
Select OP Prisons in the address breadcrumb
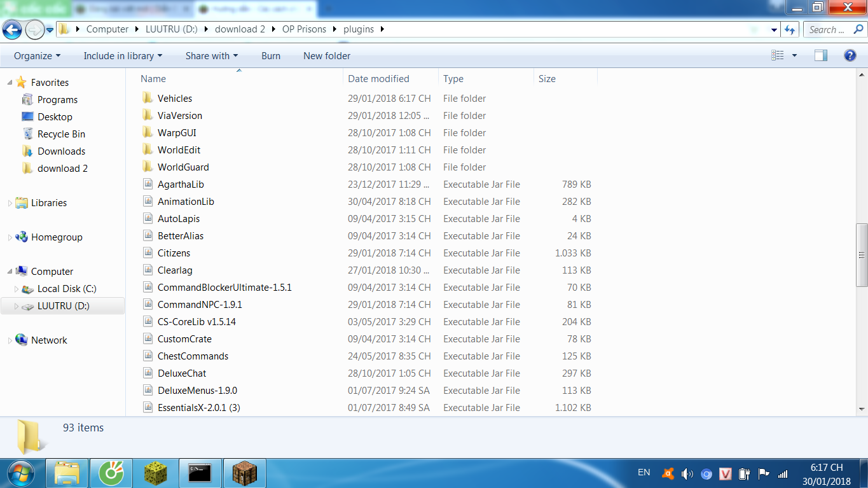point(304,29)
